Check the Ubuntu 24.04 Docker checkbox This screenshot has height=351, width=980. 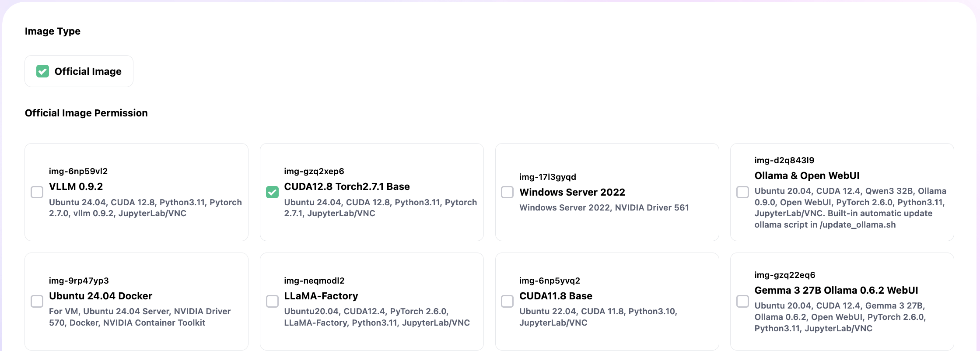pyautogui.click(x=37, y=301)
